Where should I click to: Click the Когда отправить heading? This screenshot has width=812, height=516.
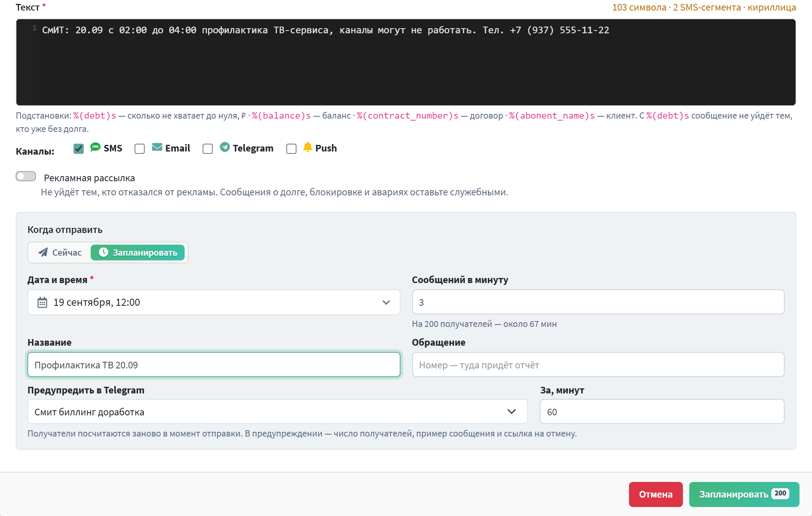[x=65, y=230]
